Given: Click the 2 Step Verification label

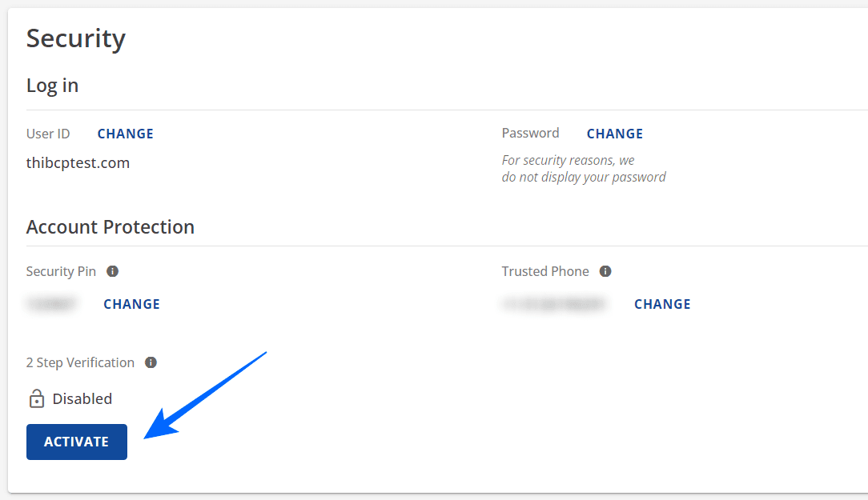Looking at the screenshot, I should click(80, 362).
